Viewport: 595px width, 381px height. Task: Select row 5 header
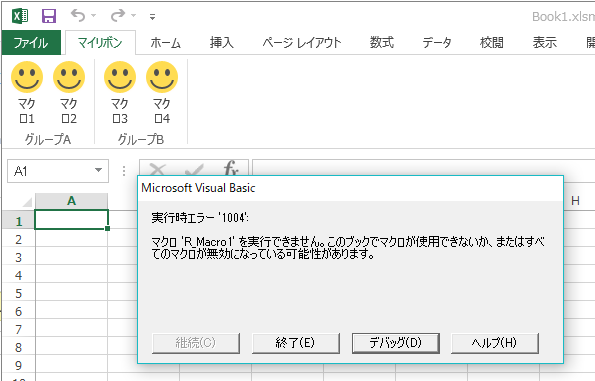coord(18,293)
